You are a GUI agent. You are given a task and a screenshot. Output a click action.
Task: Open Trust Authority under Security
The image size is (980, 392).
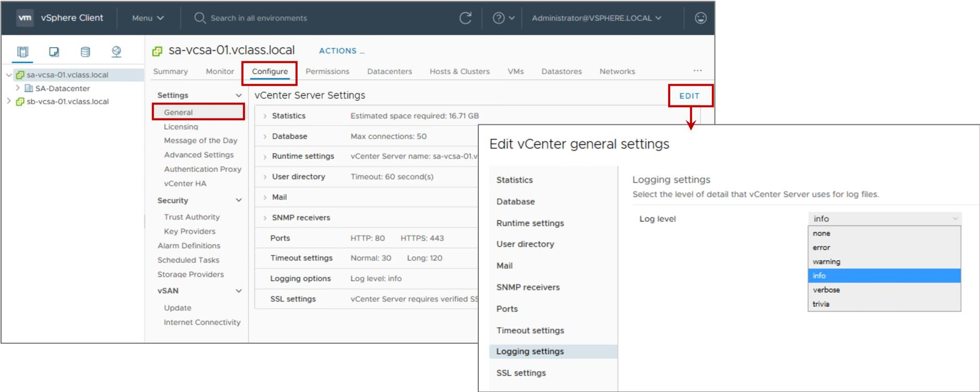192,217
